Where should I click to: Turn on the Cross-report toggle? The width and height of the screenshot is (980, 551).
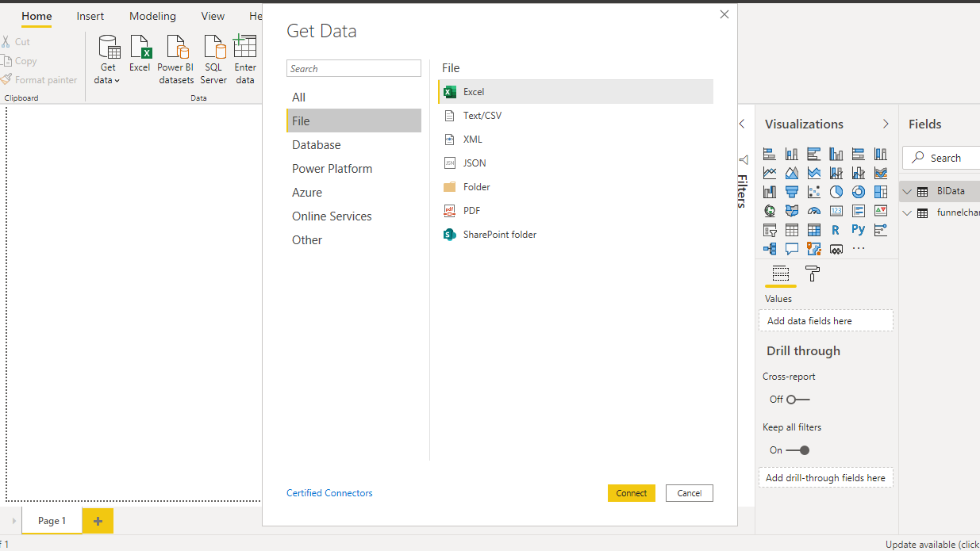pos(797,400)
